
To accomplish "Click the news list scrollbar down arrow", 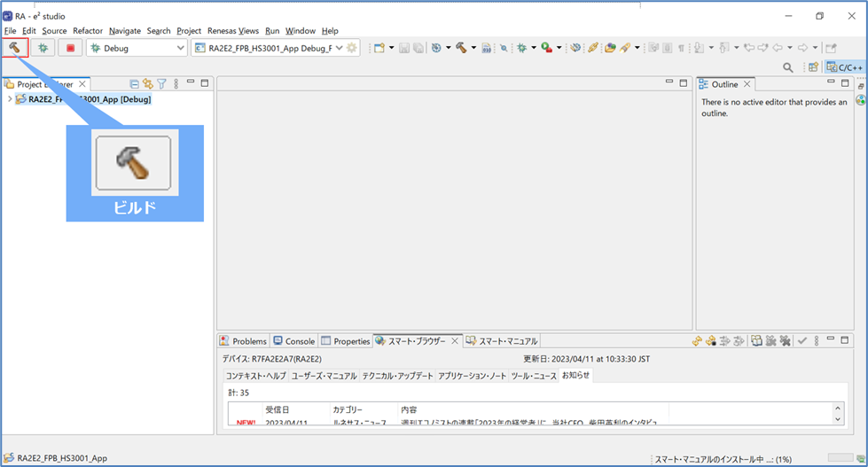I will tap(838, 419).
